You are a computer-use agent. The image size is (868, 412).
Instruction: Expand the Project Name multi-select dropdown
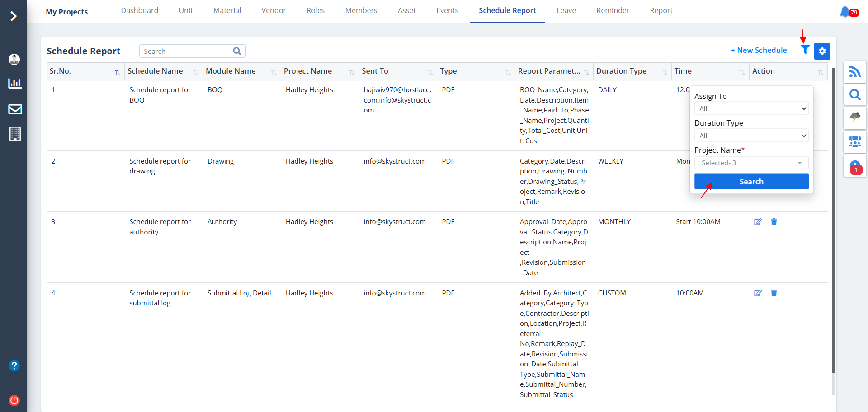(x=751, y=163)
